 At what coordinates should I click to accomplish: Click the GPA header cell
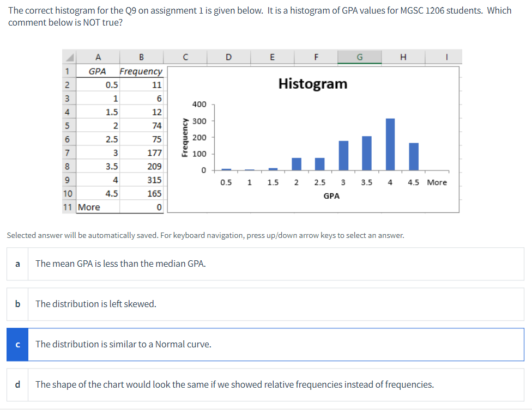click(98, 71)
